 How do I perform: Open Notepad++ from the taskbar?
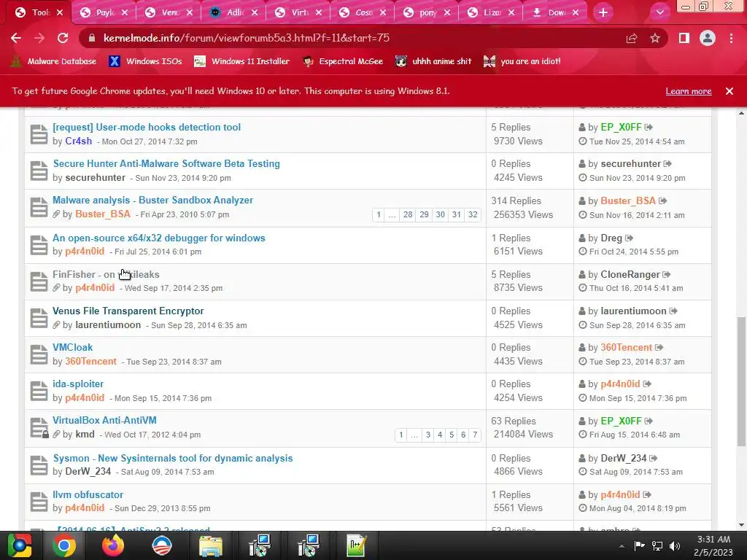coord(356,545)
